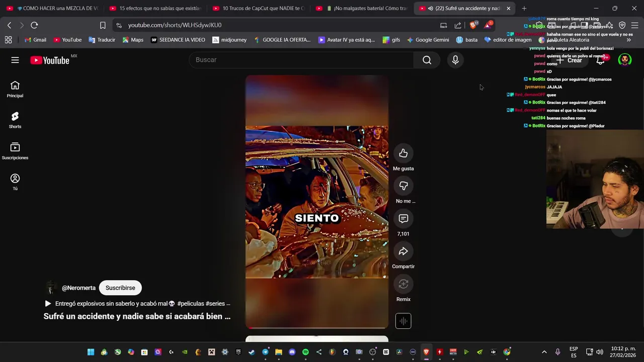This screenshot has height=362, width=644.
Task: Open Brave Shields lion icon
Action: pos(473,25)
